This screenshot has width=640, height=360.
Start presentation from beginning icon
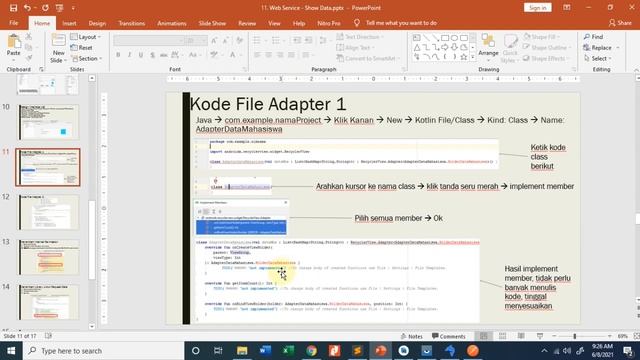[x=60, y=8]
